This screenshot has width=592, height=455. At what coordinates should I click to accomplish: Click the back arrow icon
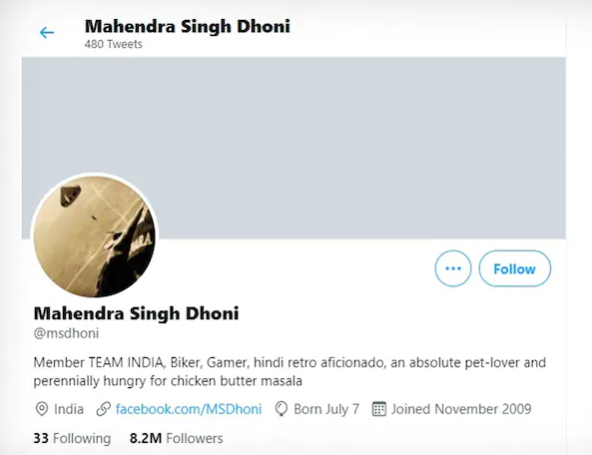tap(47, 32)
